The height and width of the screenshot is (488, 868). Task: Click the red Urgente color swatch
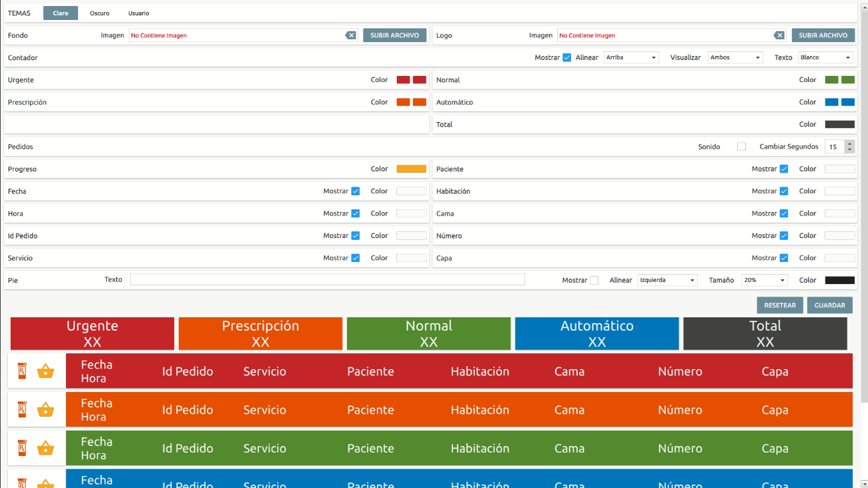tap(402, 79)
